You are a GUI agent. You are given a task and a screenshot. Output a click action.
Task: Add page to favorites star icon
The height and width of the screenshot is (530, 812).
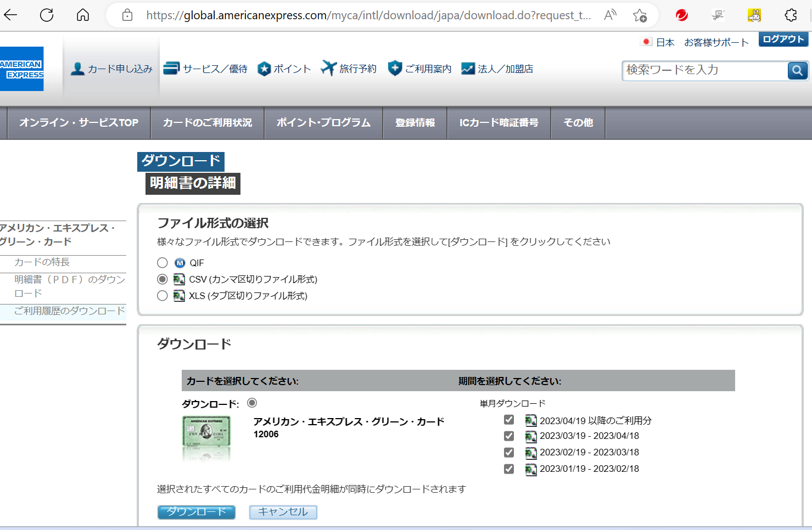coord(640,15)
